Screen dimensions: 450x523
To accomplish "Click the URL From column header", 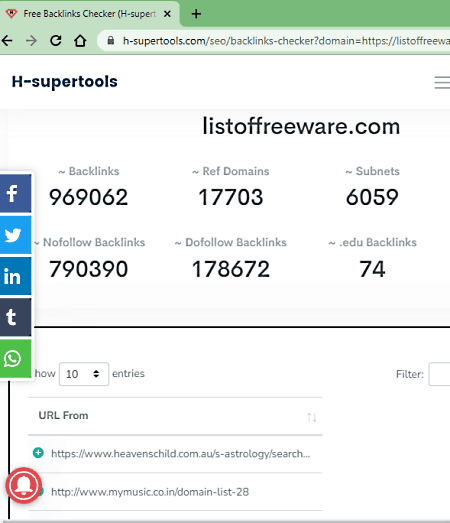I will [63, 416].
